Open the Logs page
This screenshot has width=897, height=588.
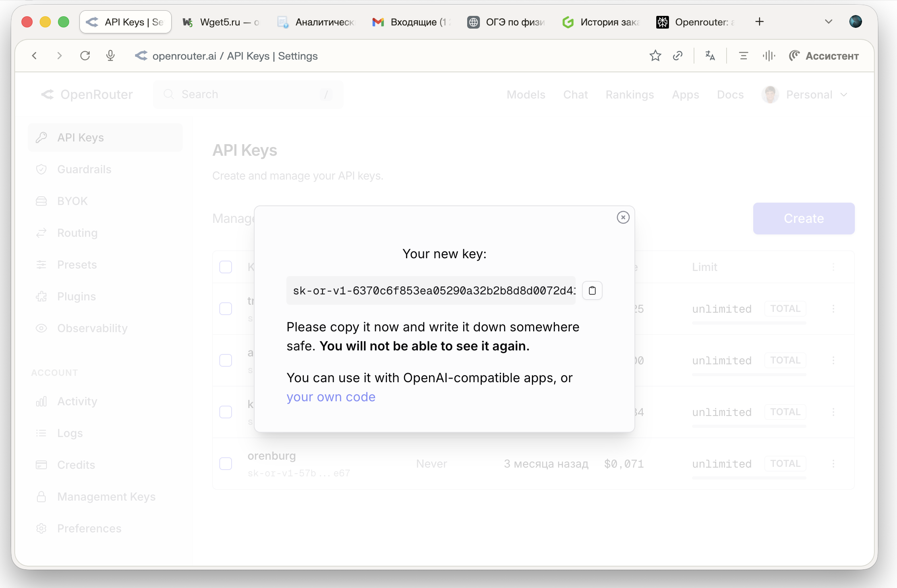(x=105, y=433)
